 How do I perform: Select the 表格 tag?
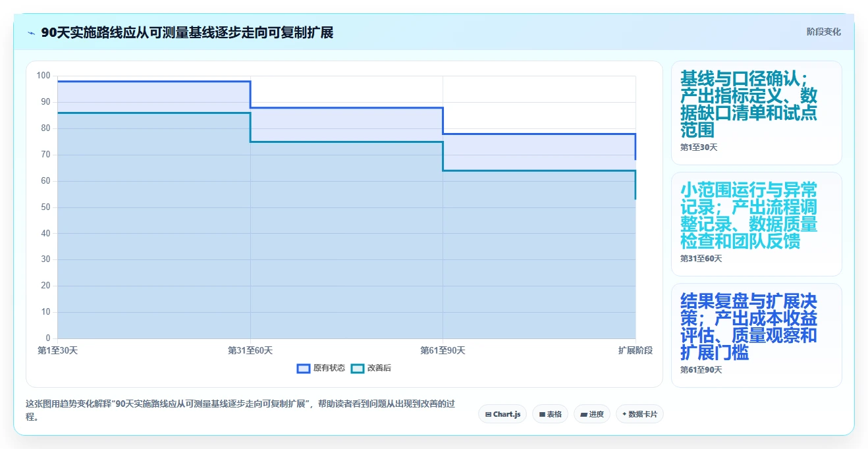point(550,414)
